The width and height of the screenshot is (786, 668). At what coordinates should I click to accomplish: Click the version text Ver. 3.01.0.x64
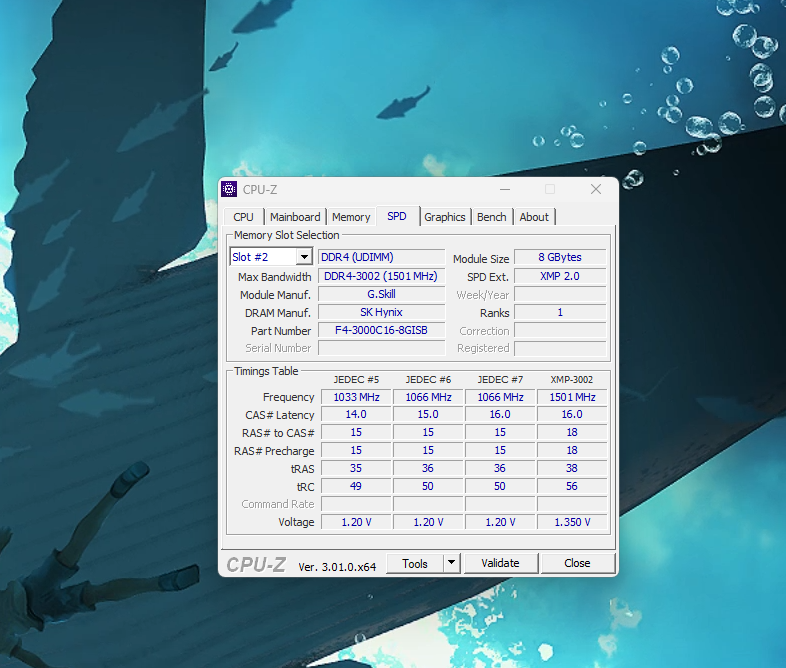[337, 567]
